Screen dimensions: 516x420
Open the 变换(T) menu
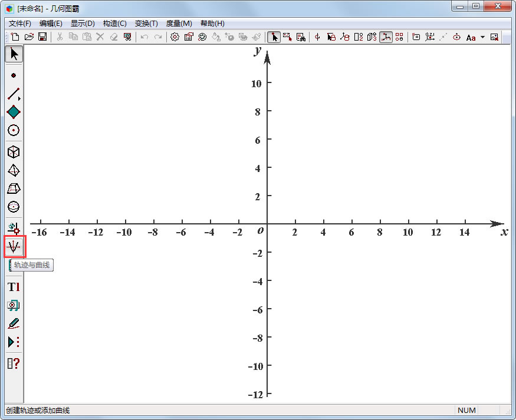[x=146, y=24]
